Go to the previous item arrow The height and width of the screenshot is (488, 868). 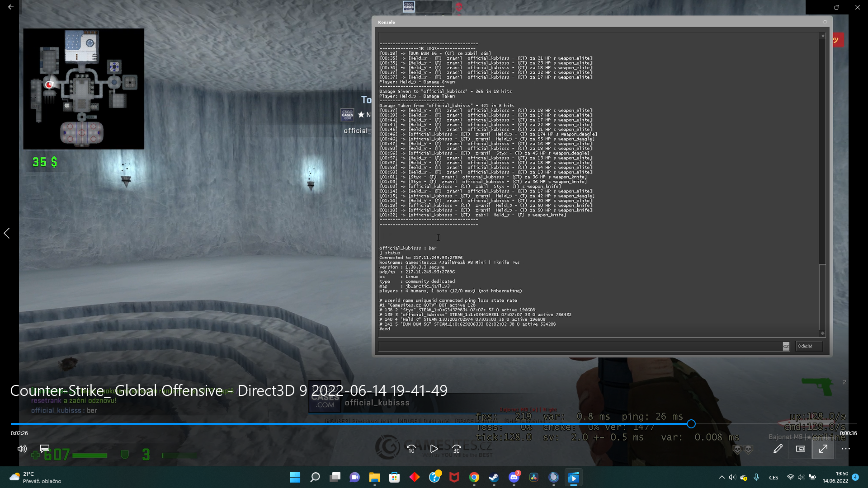tap(7, 233)
